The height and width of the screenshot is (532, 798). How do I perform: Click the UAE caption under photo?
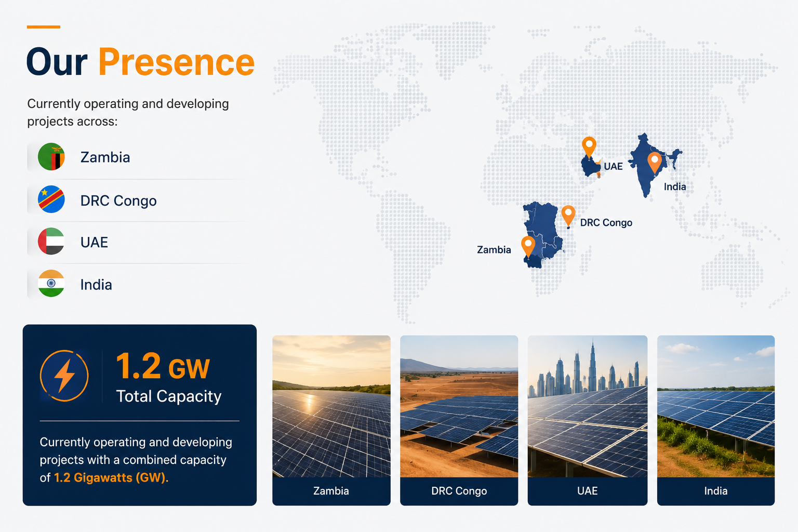pos(588,491)
